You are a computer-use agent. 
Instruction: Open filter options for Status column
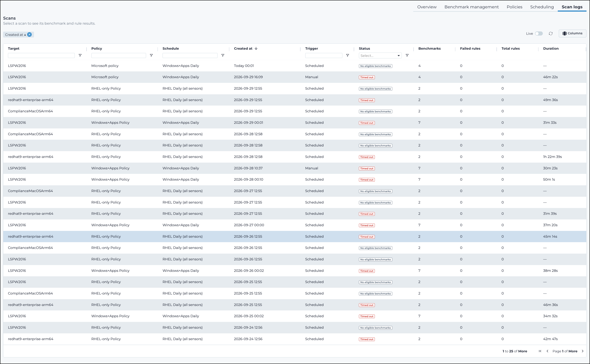click(x=407, y=55)
